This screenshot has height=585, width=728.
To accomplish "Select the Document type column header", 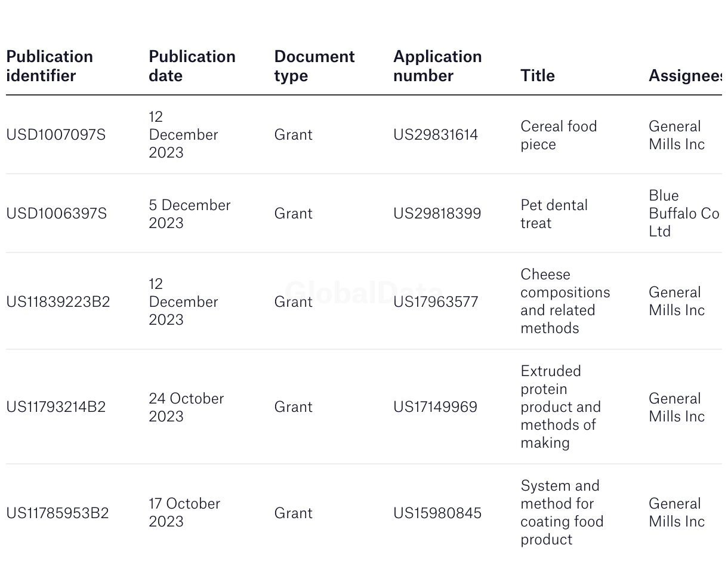I will click(x=314, y=66).
